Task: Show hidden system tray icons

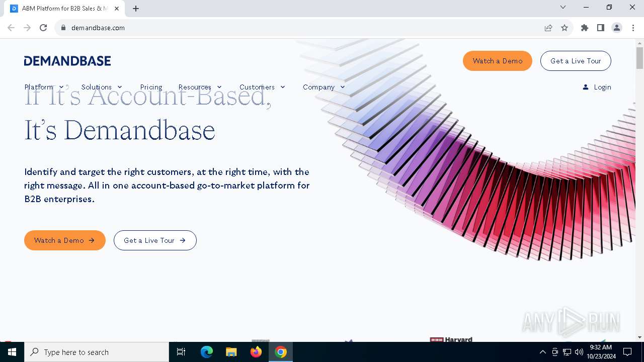Action: [x=542, y=352]
